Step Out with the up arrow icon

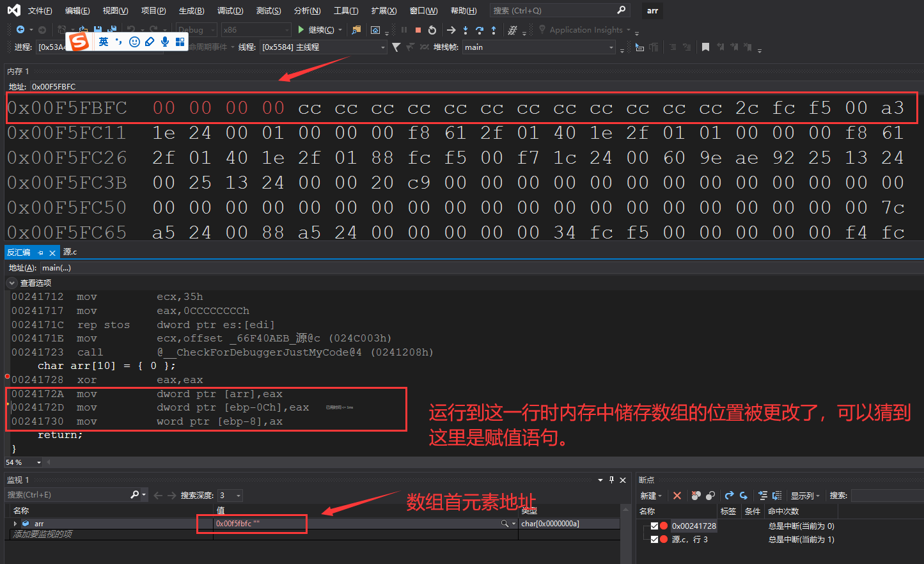tap(494, 29)
